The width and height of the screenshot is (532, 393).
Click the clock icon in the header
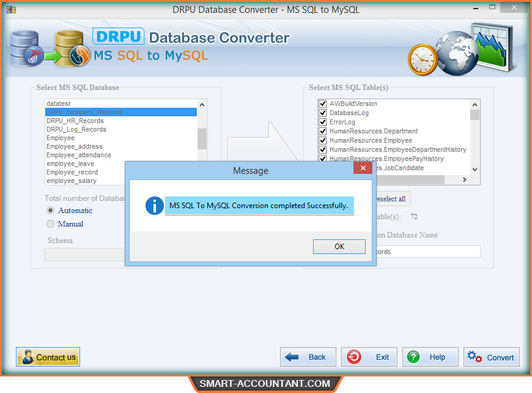point(423,60)
